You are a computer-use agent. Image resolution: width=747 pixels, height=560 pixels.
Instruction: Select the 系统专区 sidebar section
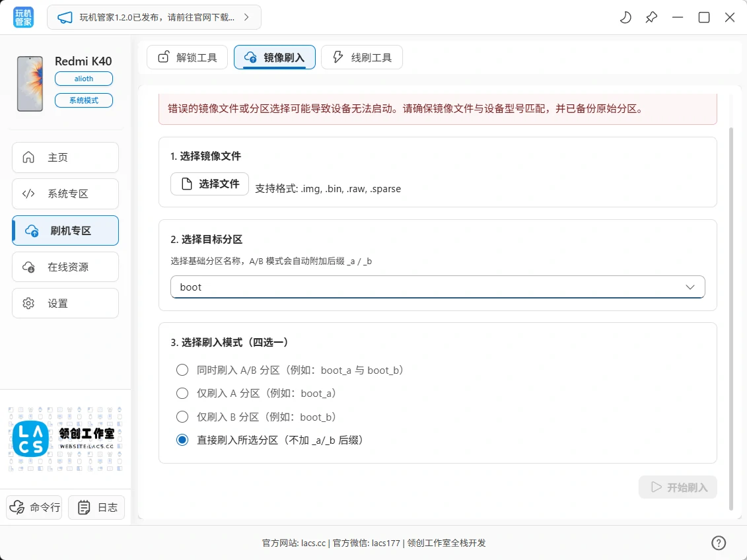tap(65, 193)
